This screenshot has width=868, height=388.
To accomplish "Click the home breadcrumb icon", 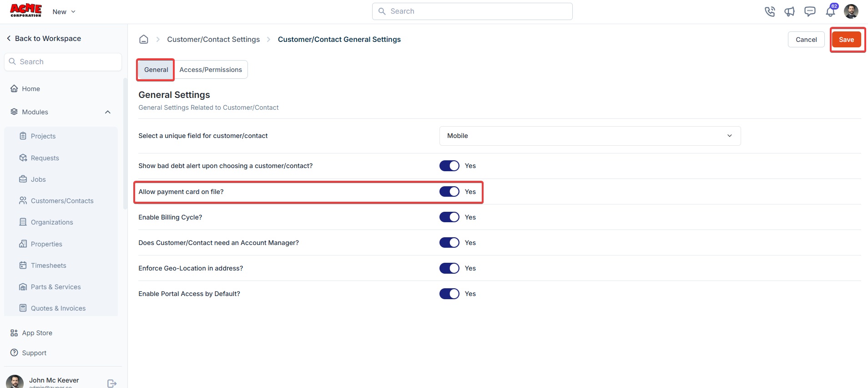I will tap(144, 40).
